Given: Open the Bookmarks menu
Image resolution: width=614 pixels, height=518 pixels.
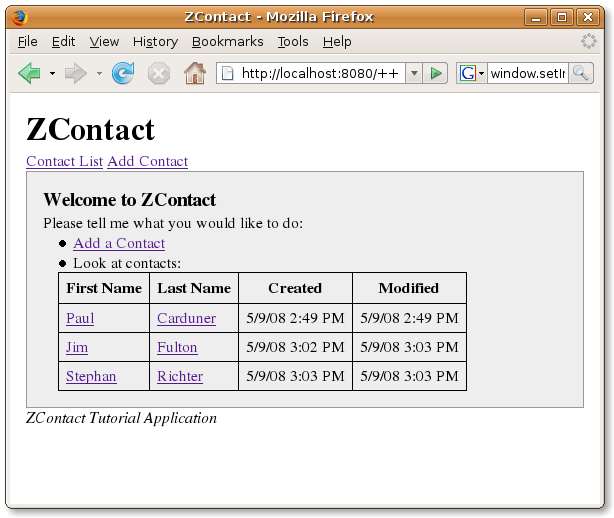Looking at the screenshot, I should [227, 41].
